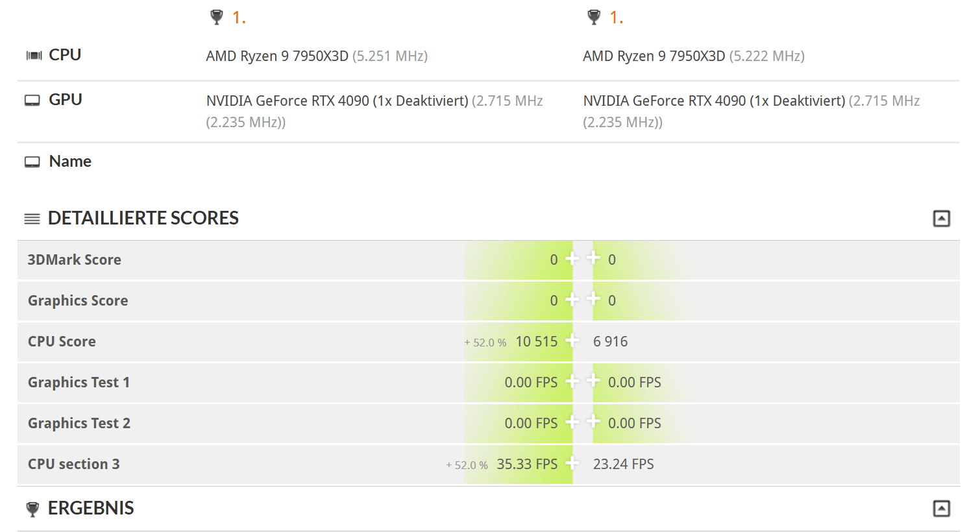The height and width of the screenshot is (532, 980).
Task: Click the monitor icon beside Name
Action: [32, 162]
